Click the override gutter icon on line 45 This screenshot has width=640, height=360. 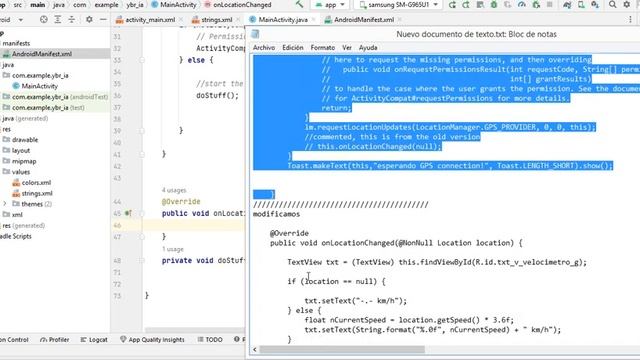tap(128, 213)
